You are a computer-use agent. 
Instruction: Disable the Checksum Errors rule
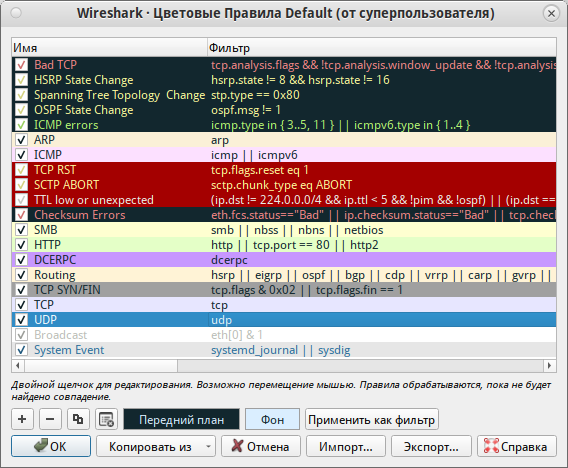tap(21, 215)
